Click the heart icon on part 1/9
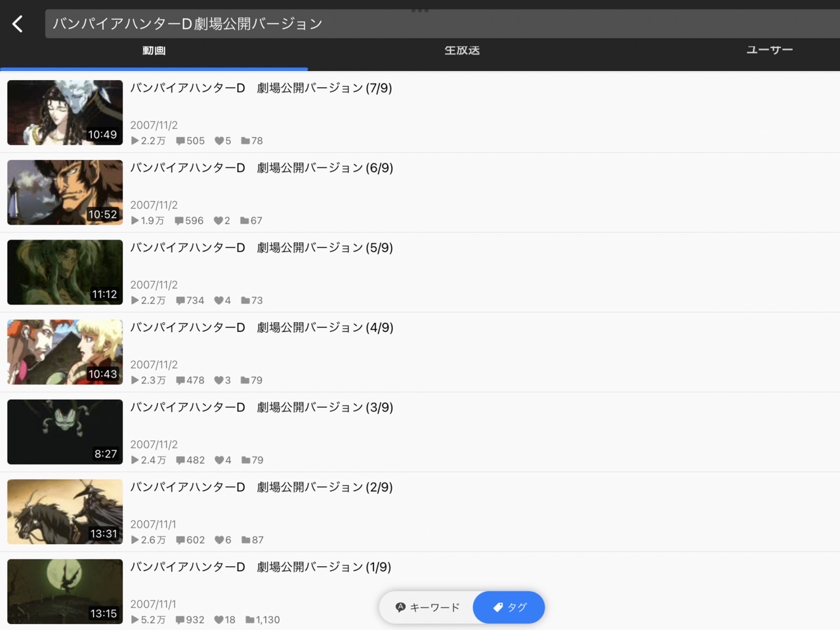840x630 pixels. coord(219,619)
